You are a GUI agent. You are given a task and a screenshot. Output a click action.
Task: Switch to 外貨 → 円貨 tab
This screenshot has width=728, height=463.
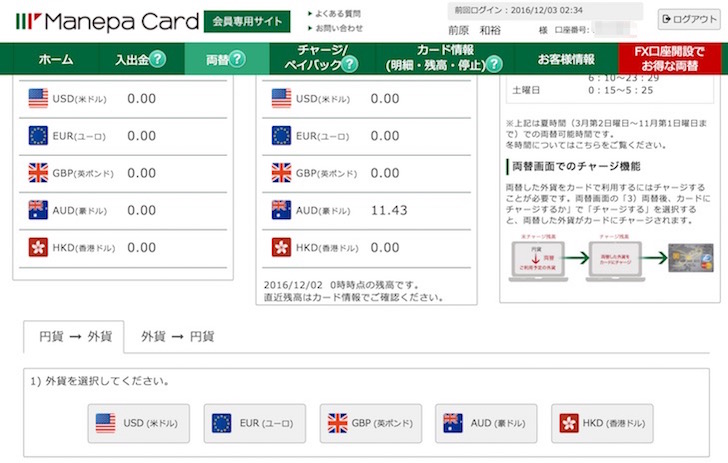[x=177, y=337]
